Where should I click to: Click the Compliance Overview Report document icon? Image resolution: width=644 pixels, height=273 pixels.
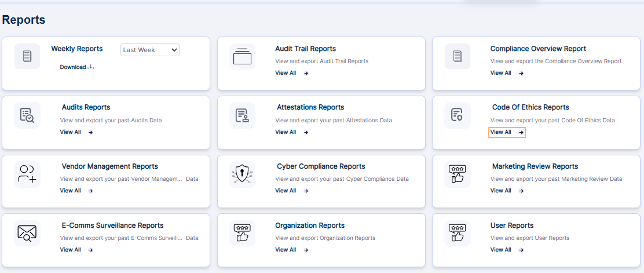(x=458, y=56)
